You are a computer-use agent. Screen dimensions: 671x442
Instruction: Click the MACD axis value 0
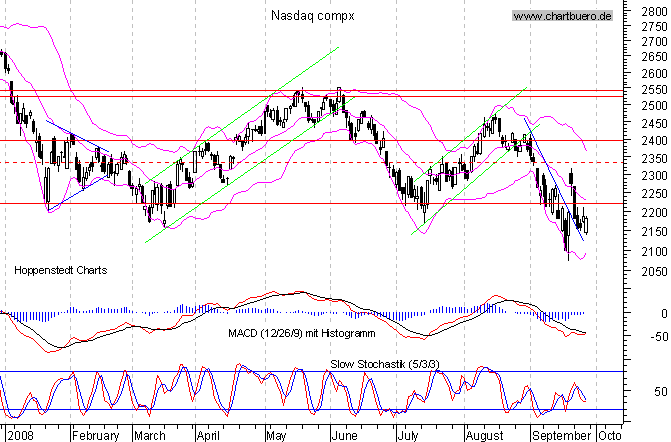point(664,314)
